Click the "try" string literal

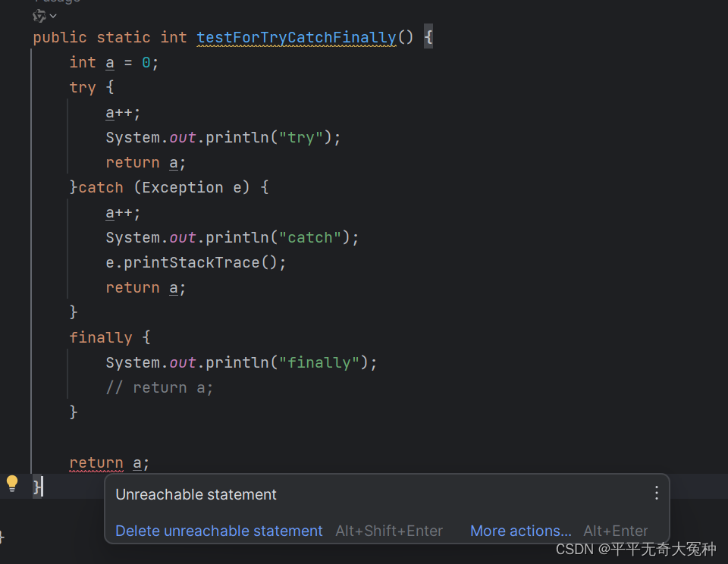tap(301, 137)
